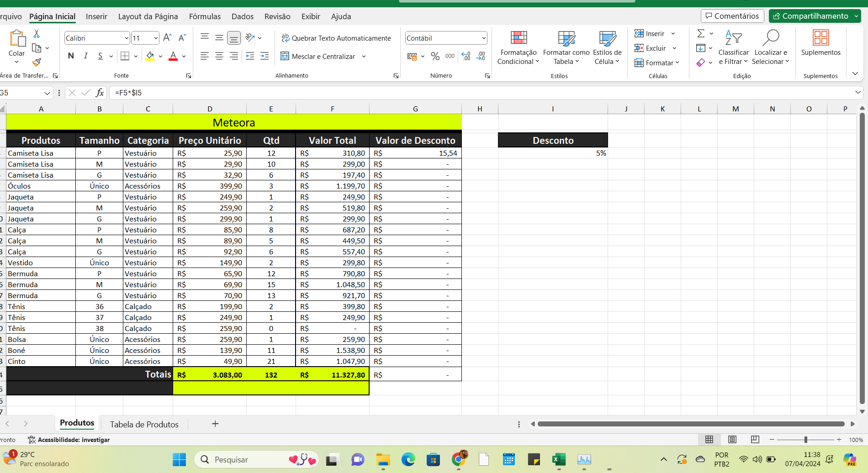Click the Compartilhamento button
This screenshot has height=473, width=868.
(x=815, y=16)
